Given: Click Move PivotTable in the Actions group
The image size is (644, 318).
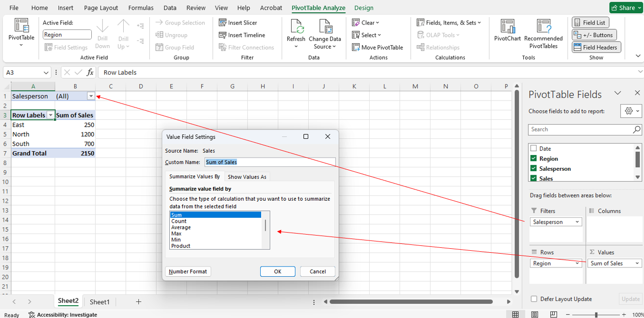Looking at the screenshot, I should (x=377, y=47).
